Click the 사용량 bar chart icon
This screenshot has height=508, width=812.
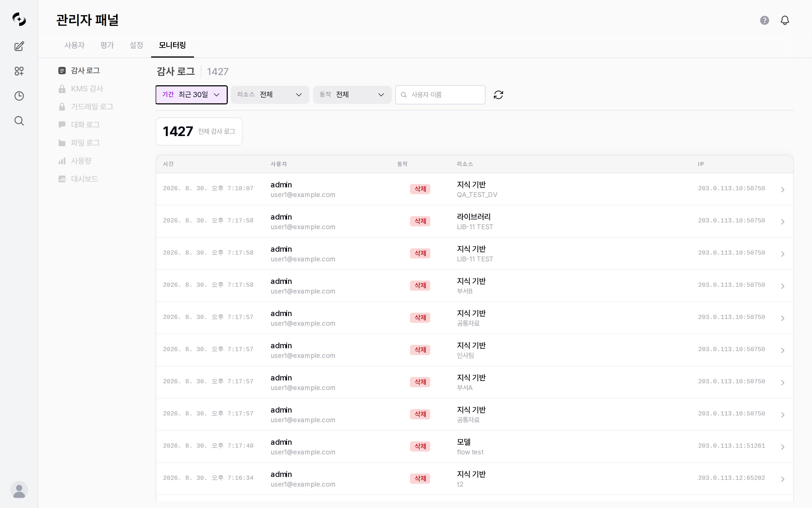[x=62, y=161]
